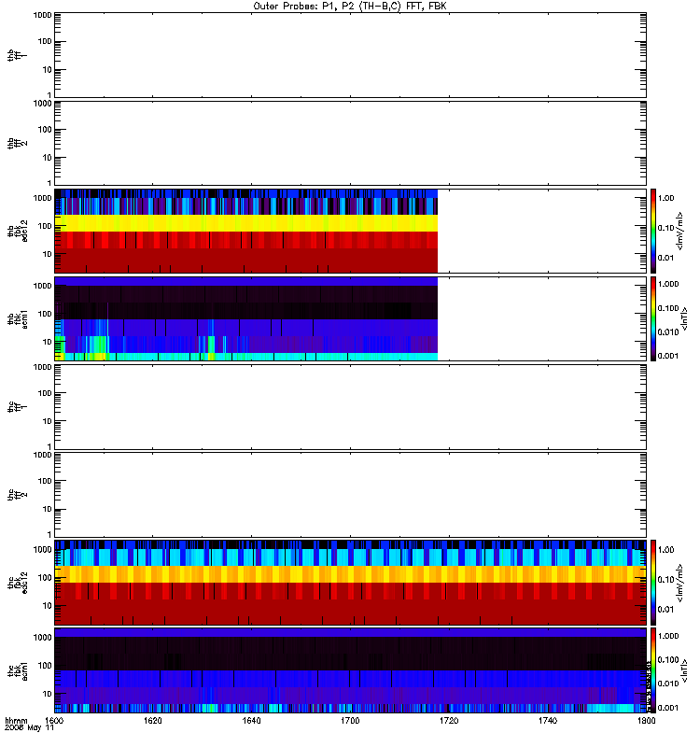
Task: Select the thc FFT 2 panel axis label
Action: 17,495
